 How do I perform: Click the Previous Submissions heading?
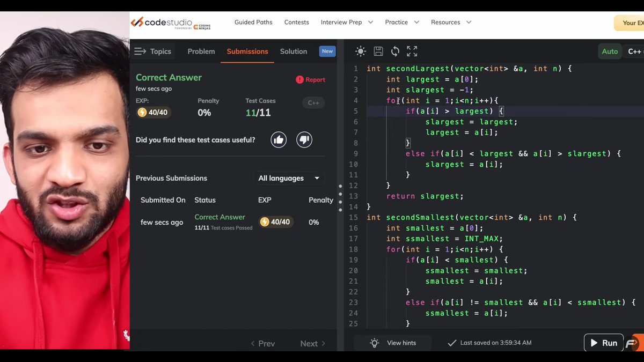(171, 178)
